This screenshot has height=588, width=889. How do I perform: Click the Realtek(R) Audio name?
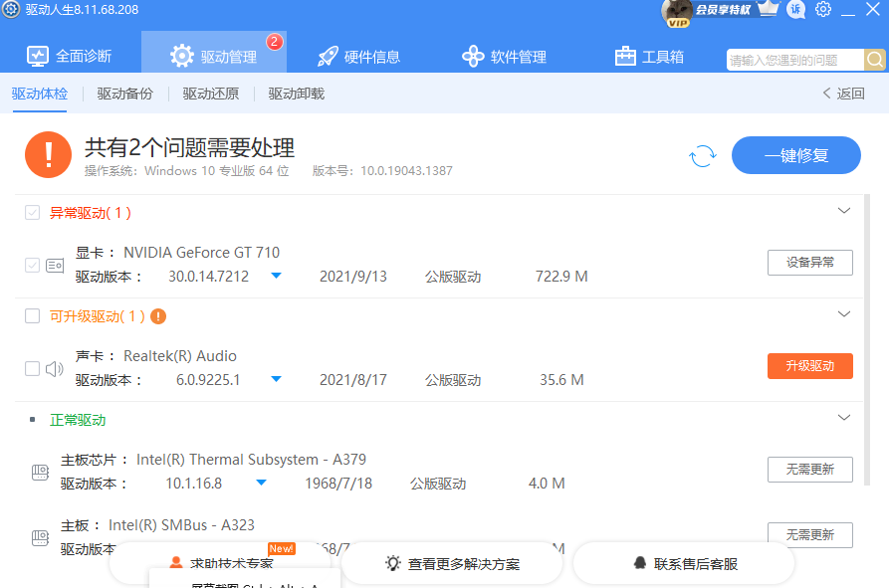click(180, 356)
